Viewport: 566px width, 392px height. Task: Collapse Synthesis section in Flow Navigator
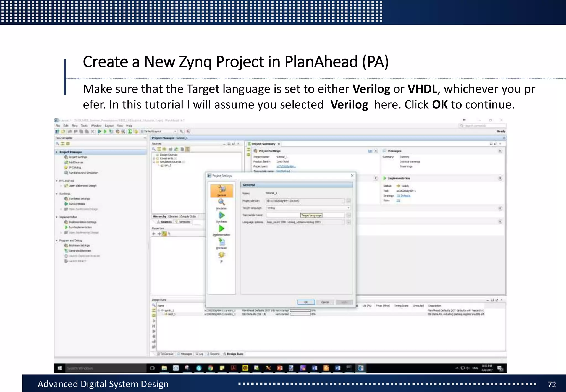[x=57, y=194]
